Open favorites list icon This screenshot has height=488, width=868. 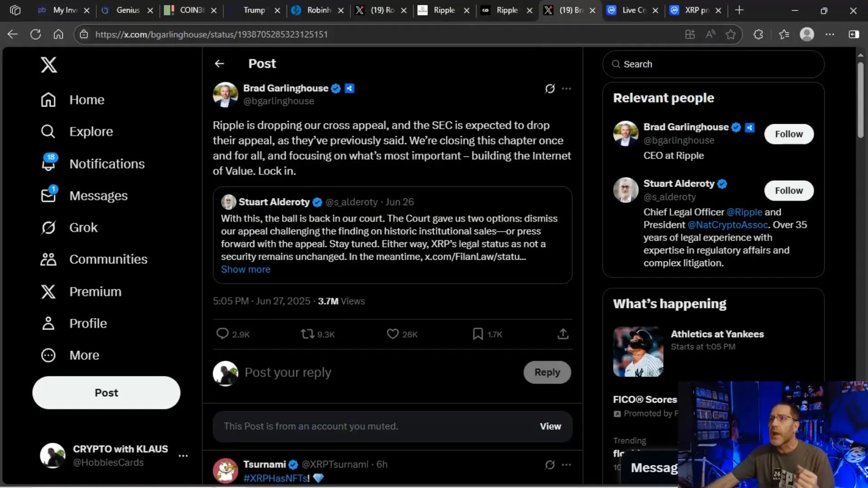pos(784,34)
